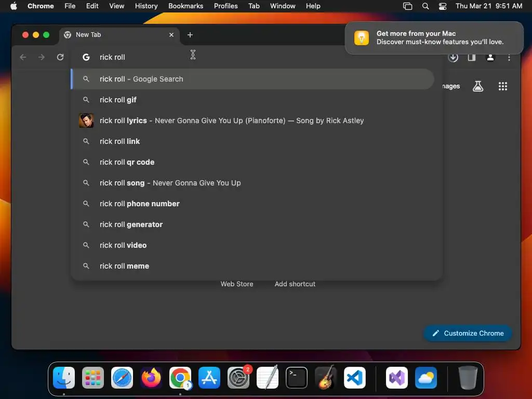
Task: Click 'Get more from your Mac' notification
Action: point(434,37)
